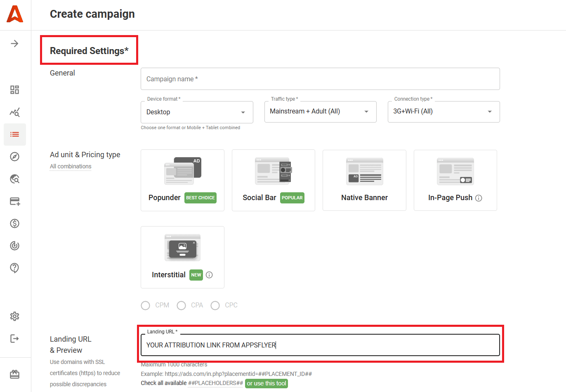Select the CPM pricing radio button
The height and width of the screenshot is (392, 566).
[x=146, y=305]
